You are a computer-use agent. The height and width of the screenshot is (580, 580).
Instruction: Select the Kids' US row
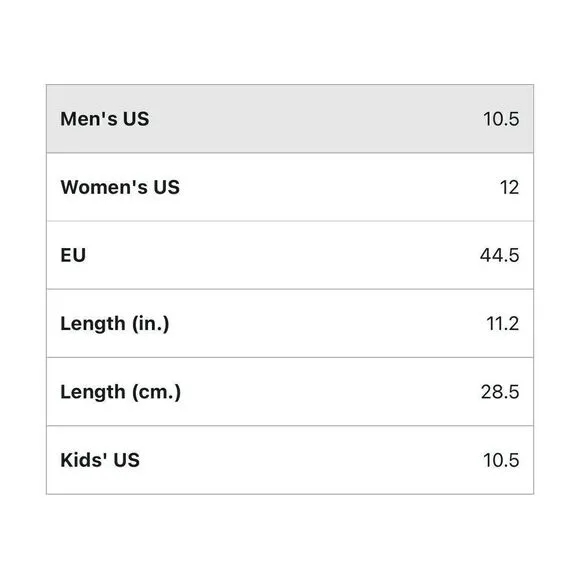(x=290, y=460)
